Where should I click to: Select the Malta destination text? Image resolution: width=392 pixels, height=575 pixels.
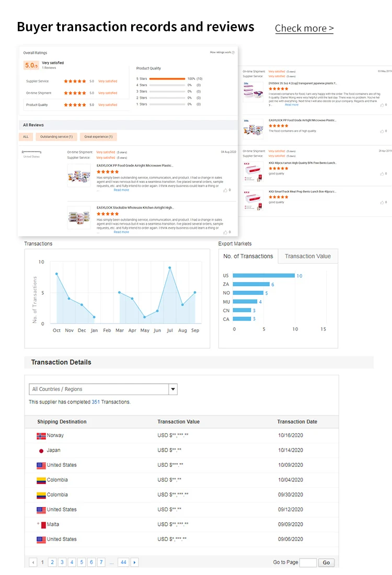coord(53,524)
